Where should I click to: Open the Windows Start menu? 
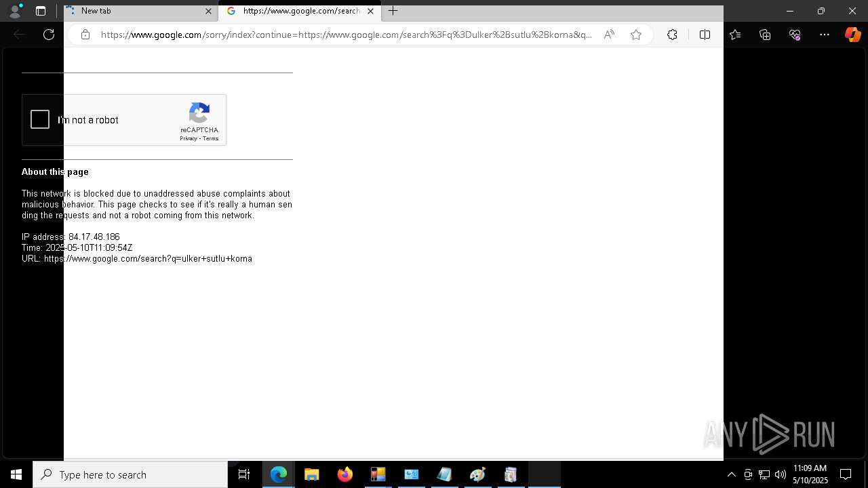coord(16,474)
